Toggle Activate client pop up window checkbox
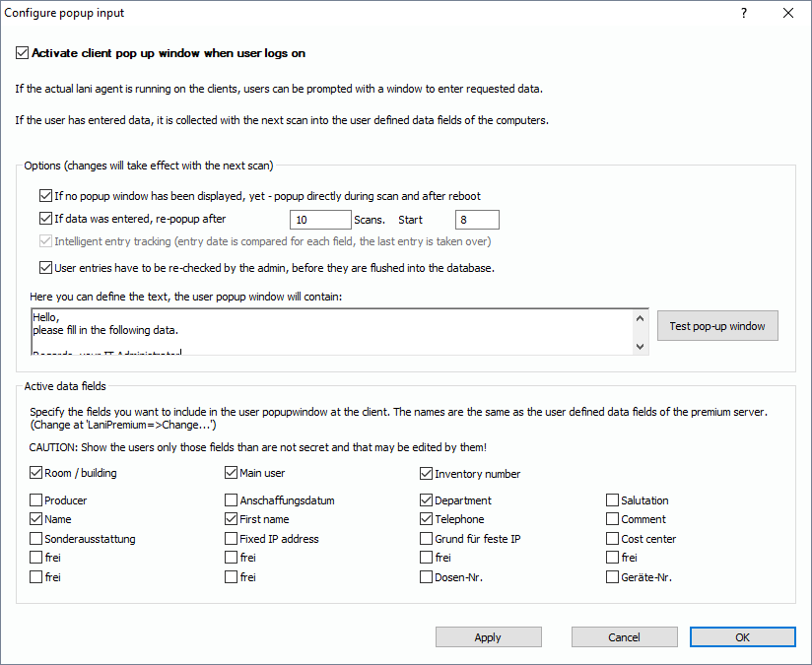812x665 pixels. [23, 53]
